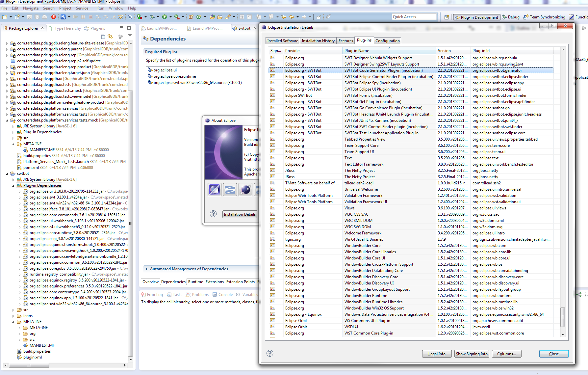Open the Navigate menu
This screenshot has height=375, width=588.
[31, 8]
